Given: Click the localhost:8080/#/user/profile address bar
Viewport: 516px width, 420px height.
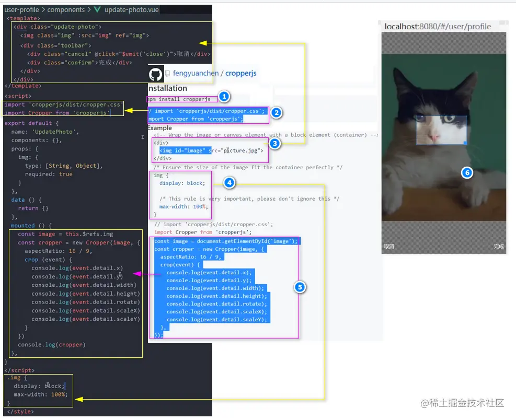Looking at the screenshot, I should (x=438, y=26).
